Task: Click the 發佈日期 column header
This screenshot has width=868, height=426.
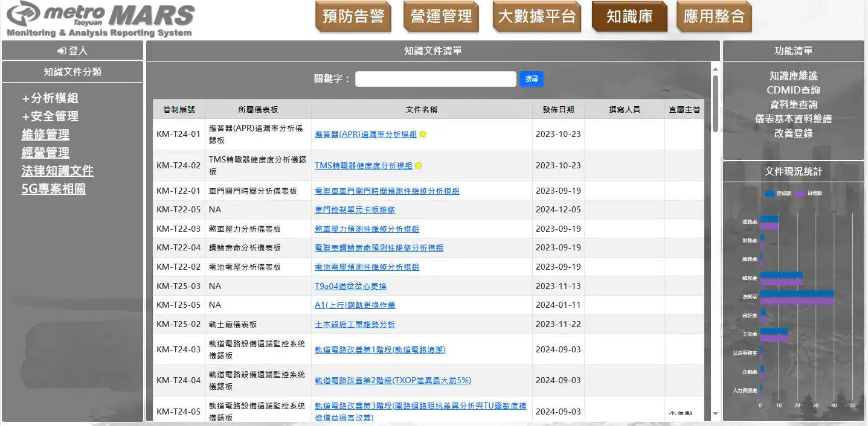Action: [558, 110]
